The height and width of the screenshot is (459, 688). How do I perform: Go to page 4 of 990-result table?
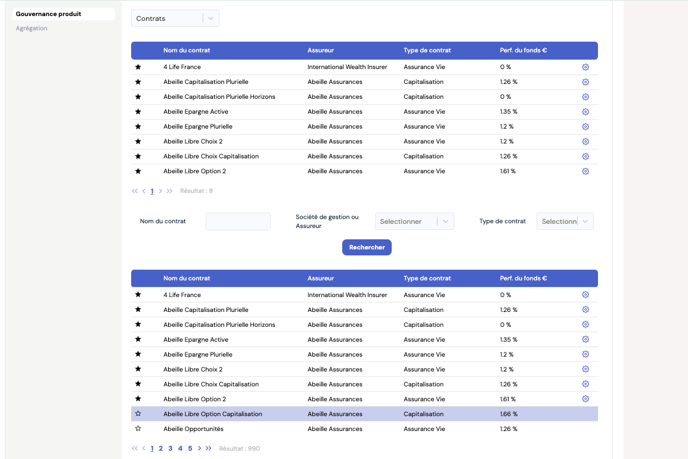pos(180,448)
